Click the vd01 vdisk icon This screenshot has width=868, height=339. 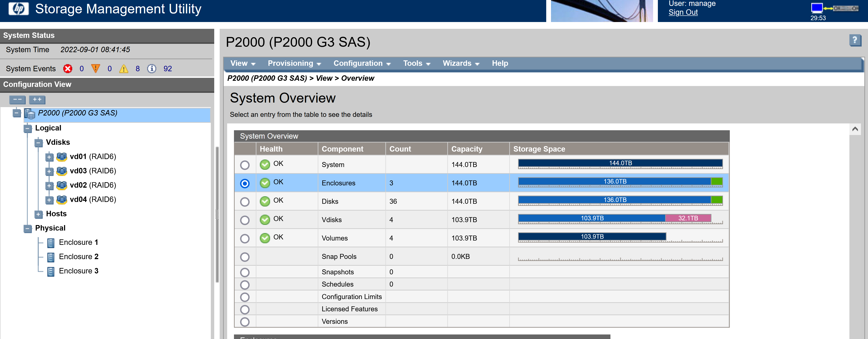pos(62,157)
